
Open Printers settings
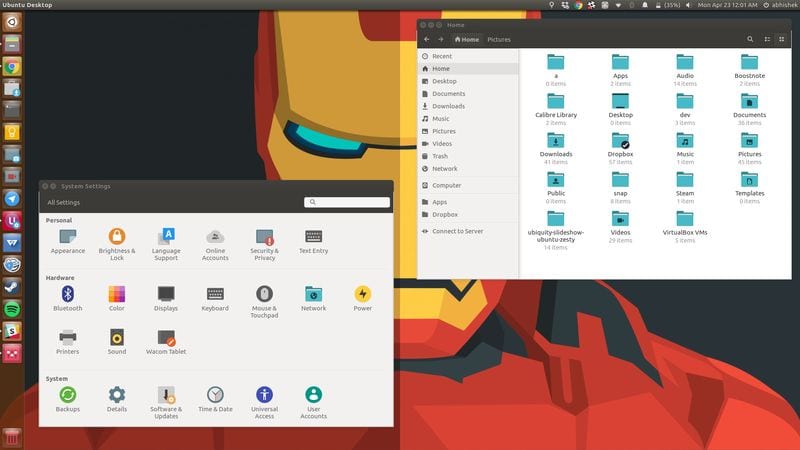[68, 342]
